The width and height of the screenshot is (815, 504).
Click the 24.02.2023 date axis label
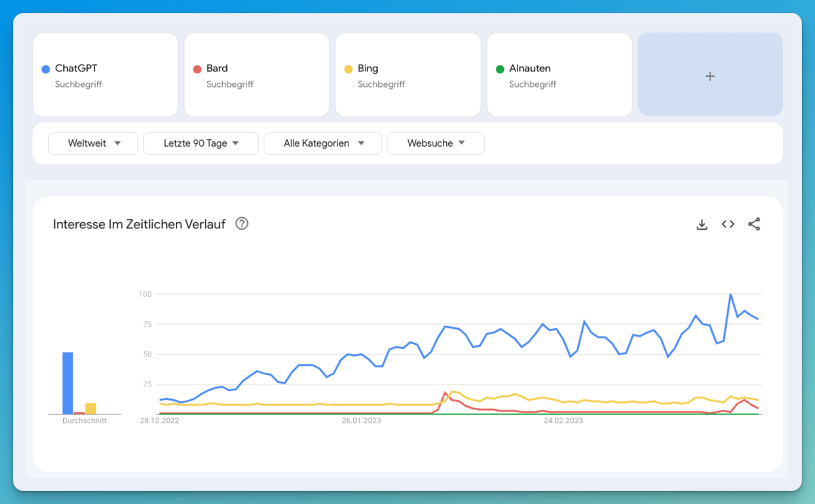coord(563,421)
